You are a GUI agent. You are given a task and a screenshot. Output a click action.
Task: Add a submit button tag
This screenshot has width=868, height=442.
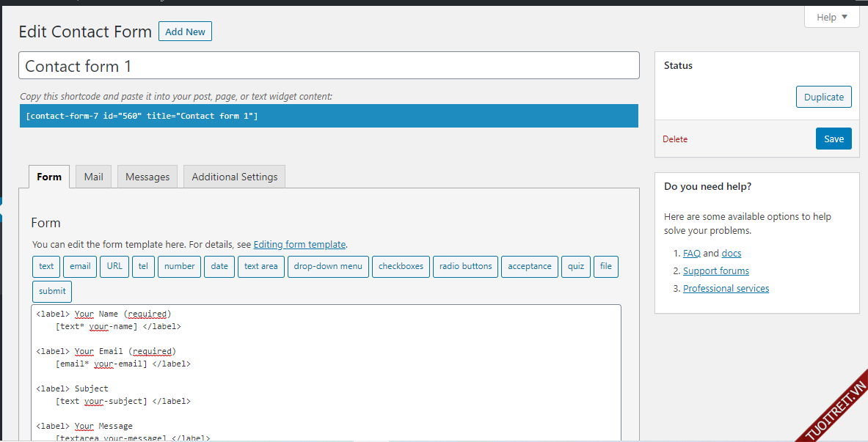click(52, 291)
